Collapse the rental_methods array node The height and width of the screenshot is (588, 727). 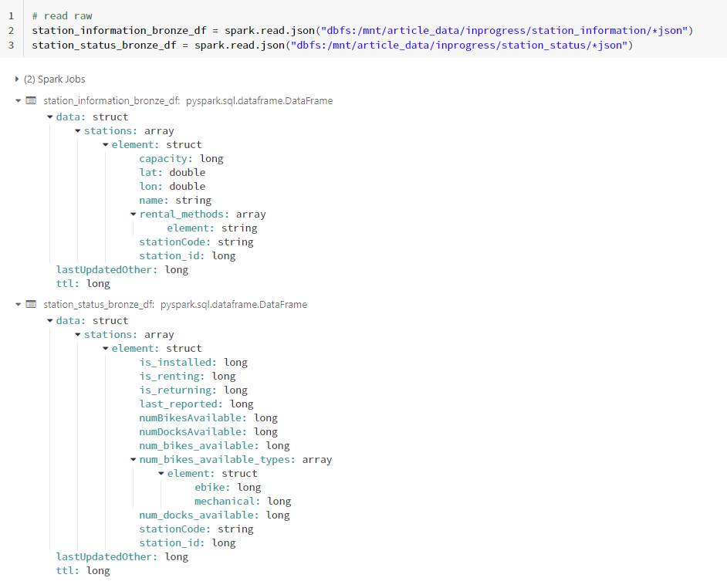click(x=134, y=215)
